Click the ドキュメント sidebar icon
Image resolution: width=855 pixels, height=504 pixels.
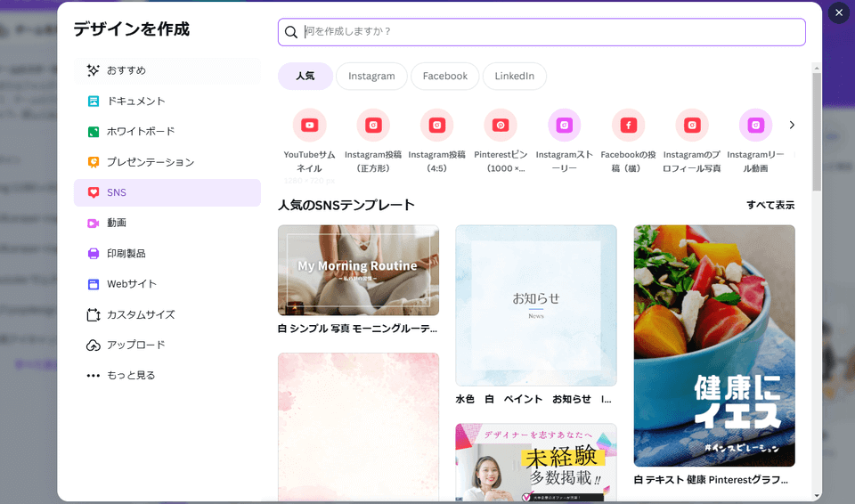(94, 101)
